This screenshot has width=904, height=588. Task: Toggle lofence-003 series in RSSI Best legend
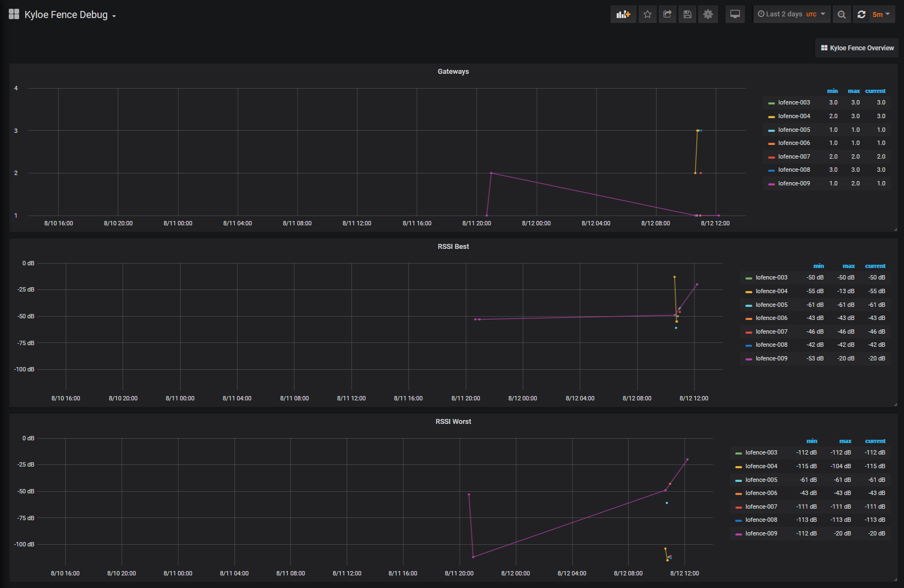click(772, 277)
